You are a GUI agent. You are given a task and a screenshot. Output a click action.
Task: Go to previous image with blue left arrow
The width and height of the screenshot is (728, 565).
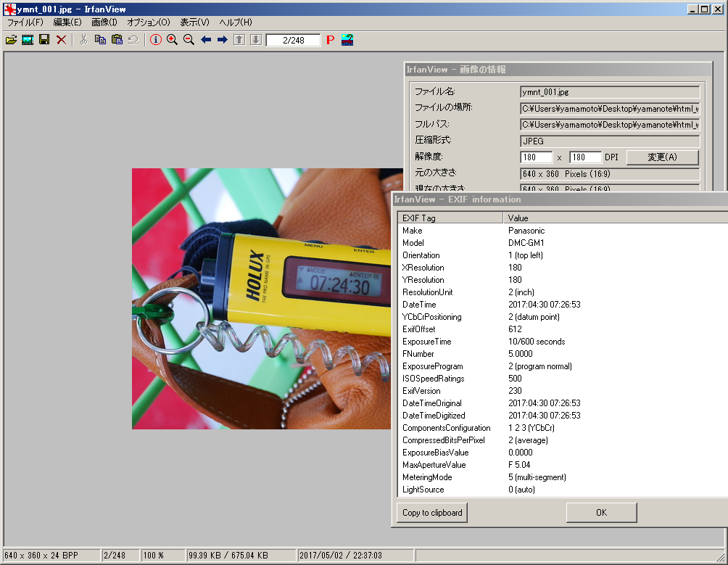[x=206, y=40]
